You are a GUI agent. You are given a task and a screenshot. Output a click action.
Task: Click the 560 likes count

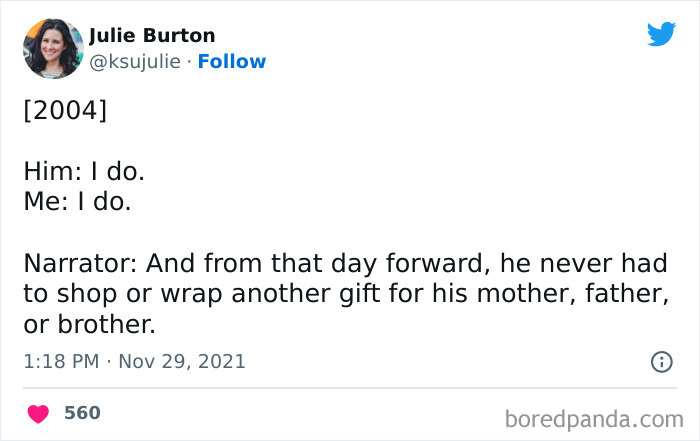82,413
